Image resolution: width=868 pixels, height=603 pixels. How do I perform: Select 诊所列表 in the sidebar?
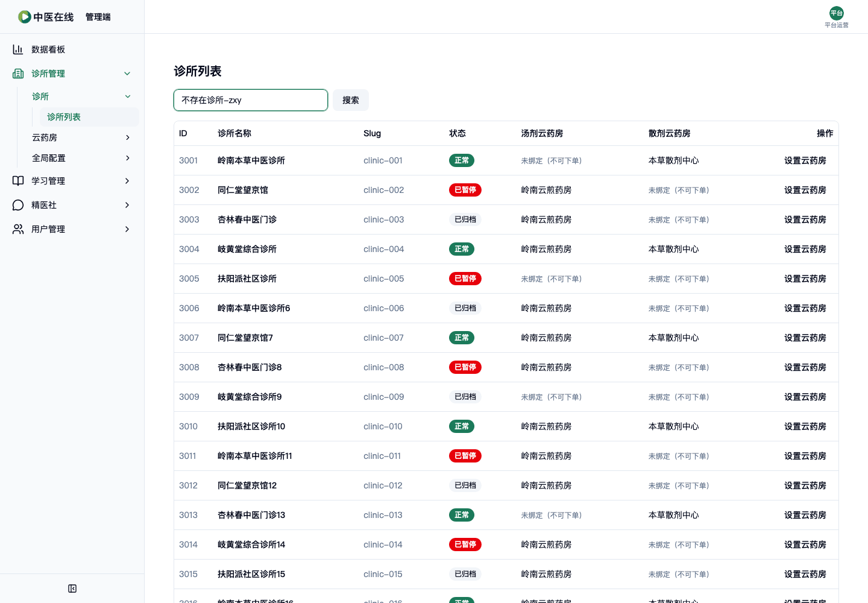[89, 117]
